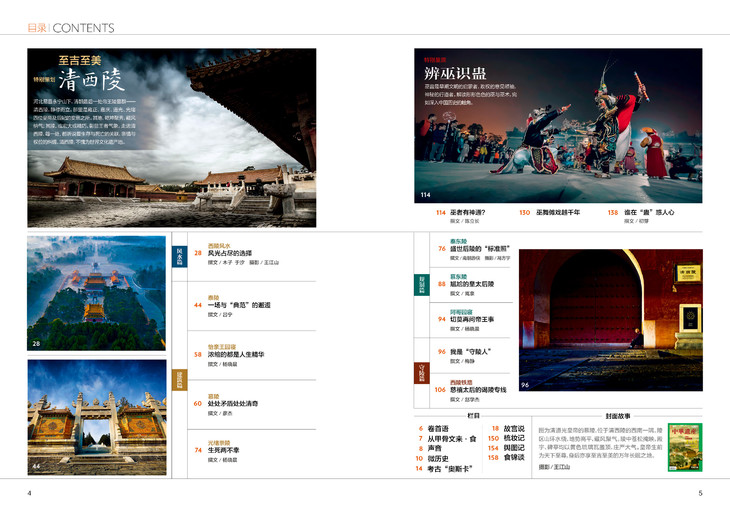Click the gold 建筑篇 section tag
730x513 pixels.
coord(180,379)
